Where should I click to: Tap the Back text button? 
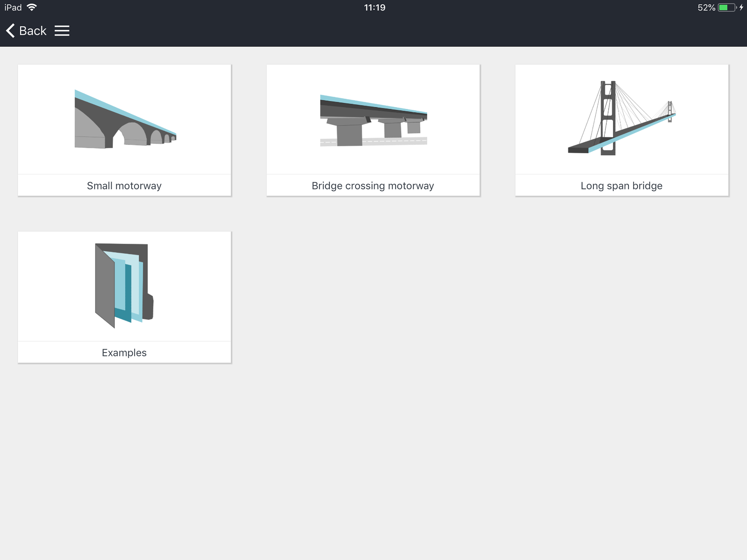[x=33, y=31]
